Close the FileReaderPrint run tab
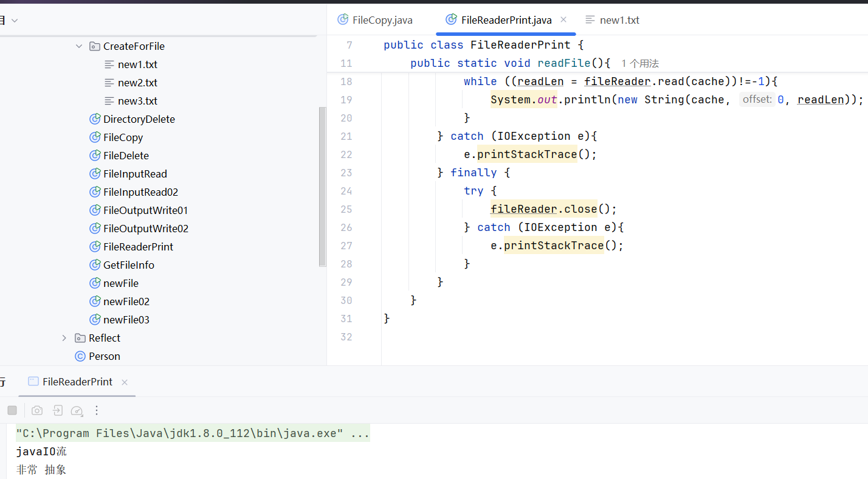This screenshot has width=868, height=479. tap(125, 382)
